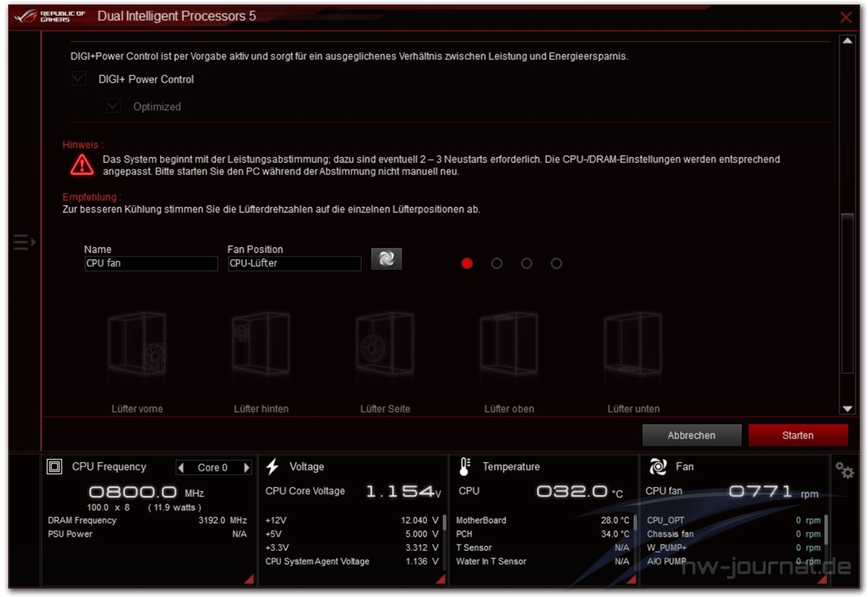Image resolution: width=868 pixels, height=597 pixels.
Task: Click the Lüfter hinten label
Action: point(261,409)
